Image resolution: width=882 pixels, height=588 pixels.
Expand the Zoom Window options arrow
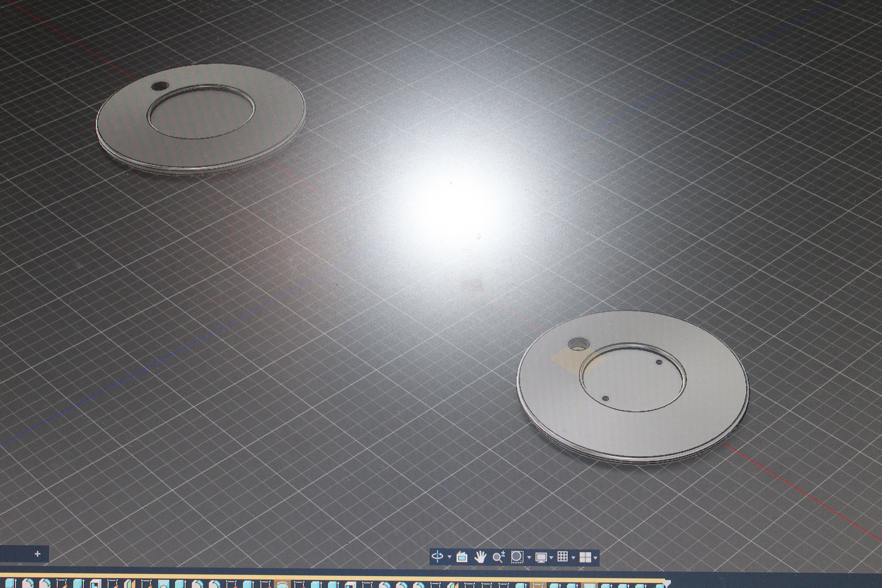[529, 558]
